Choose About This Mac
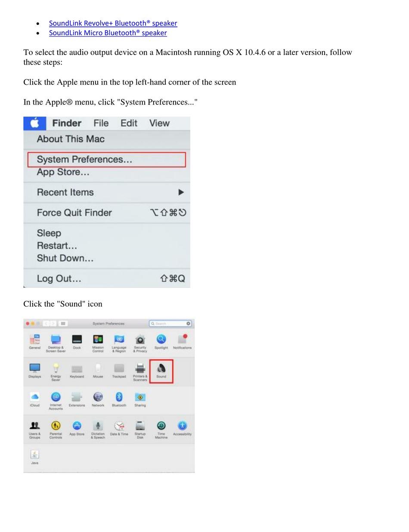 click(71, 139)
